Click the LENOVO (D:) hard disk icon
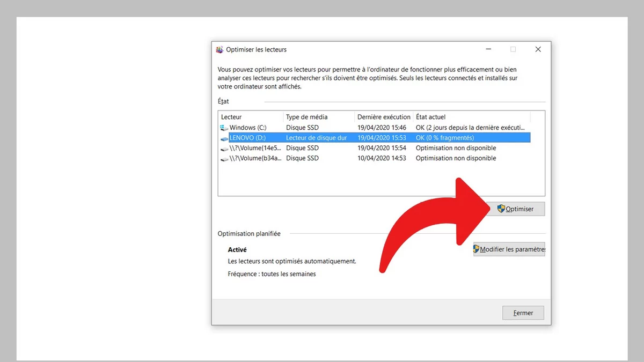 tap(224, 137)
